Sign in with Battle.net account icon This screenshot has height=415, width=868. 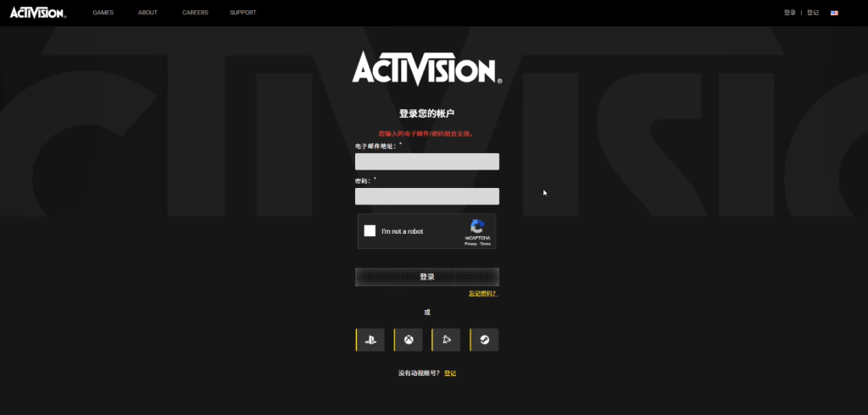(x=447, y=340)
